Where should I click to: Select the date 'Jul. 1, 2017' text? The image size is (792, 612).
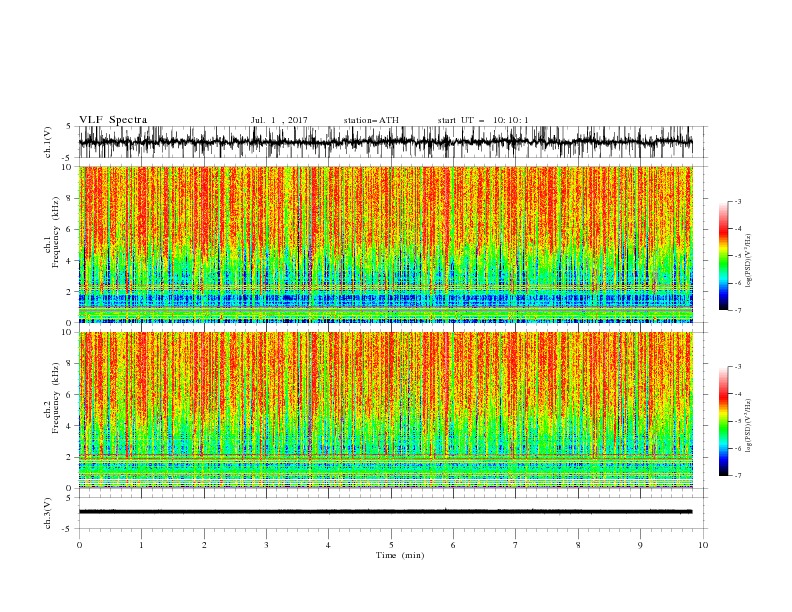point(279,120)
